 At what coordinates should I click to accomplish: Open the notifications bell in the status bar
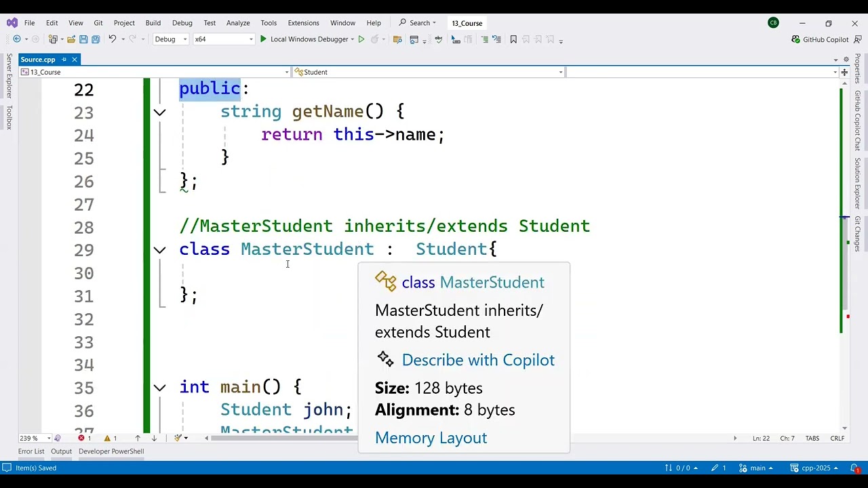[x=856, y=468]
